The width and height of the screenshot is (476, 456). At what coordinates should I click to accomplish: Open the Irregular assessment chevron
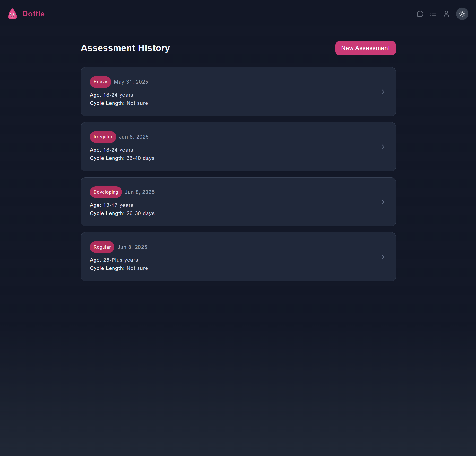pyautogui.click(x=383, y=147)
